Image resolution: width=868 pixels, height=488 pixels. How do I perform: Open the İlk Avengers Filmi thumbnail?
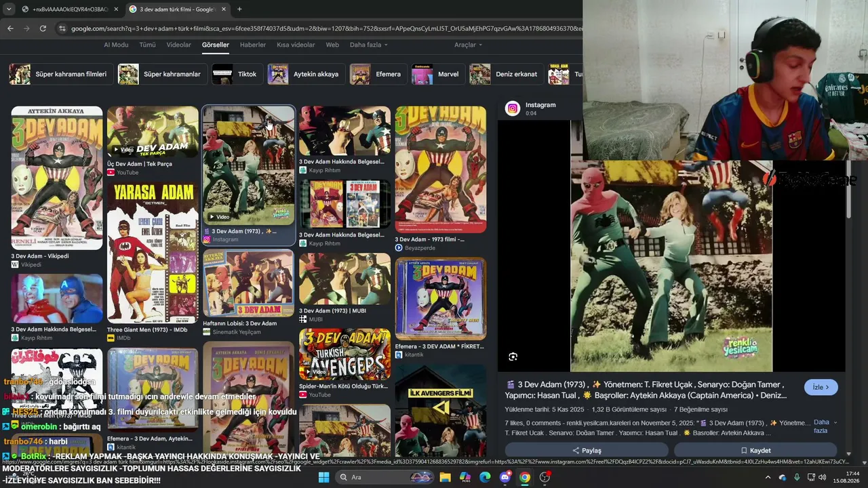click(x=441, y=411)
